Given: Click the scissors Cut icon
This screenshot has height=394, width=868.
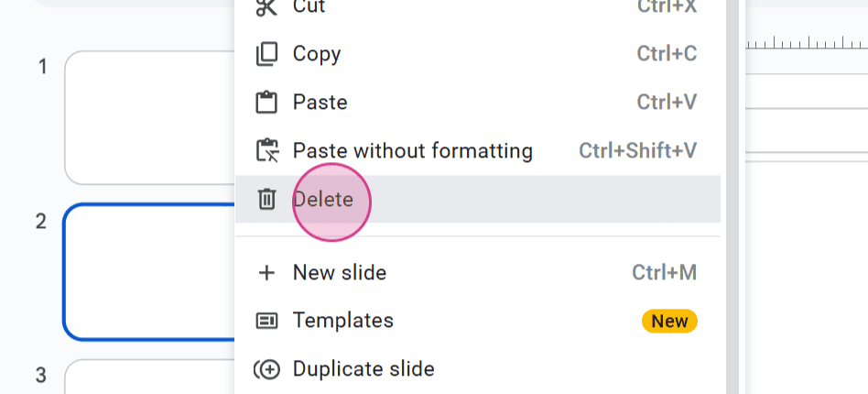Looking at the screenshot, I should click(266, 6).
